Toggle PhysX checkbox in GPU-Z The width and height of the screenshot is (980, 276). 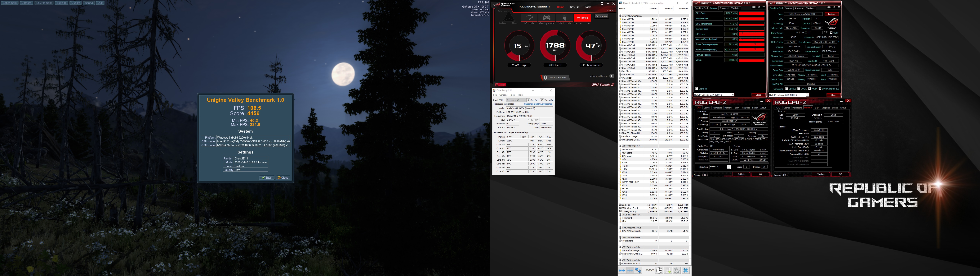point(809,89)
